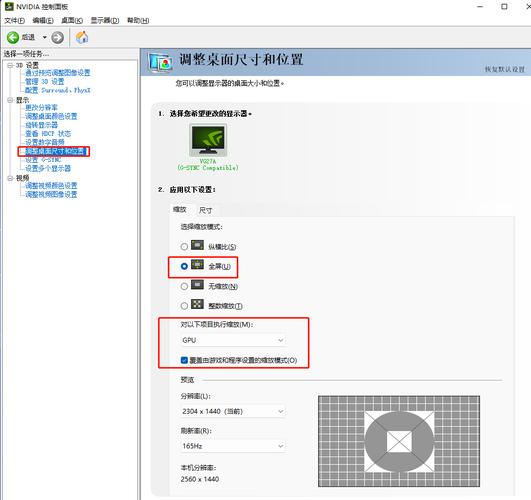
Task: Select 调整桌面尺寸和位置 in the task tree
Action: coord(55,151)
